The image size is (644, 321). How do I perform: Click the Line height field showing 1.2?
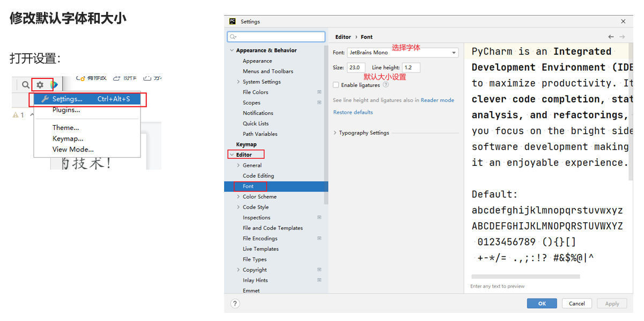[x=411, y=68]
